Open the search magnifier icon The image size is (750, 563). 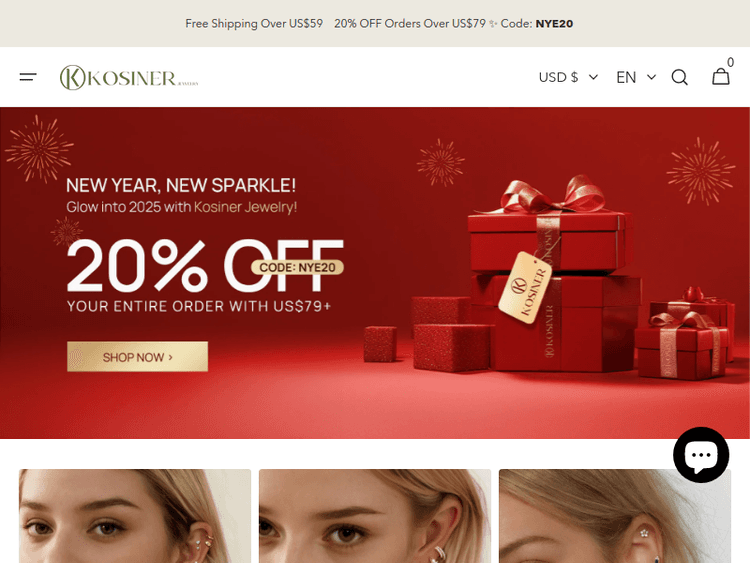point(679,77)
